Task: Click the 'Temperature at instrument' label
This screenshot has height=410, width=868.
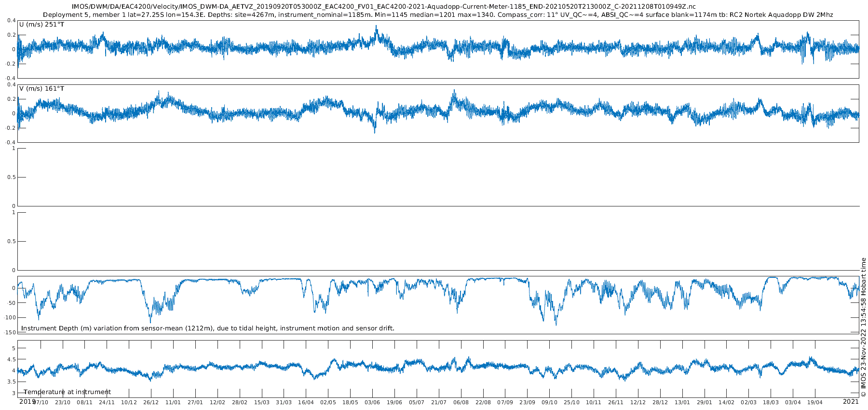Action: coord(68,392)
